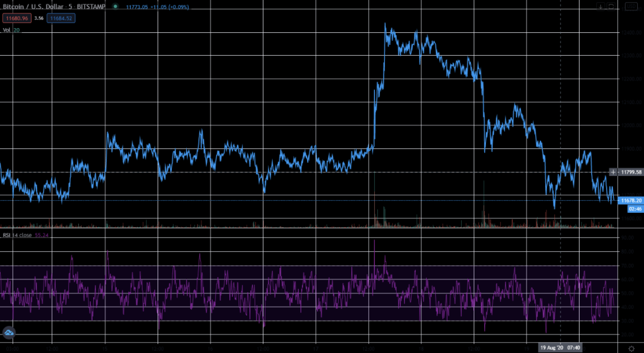Click the red sell price 11680.96 button
644x353 pixels.
coord(16,18)
